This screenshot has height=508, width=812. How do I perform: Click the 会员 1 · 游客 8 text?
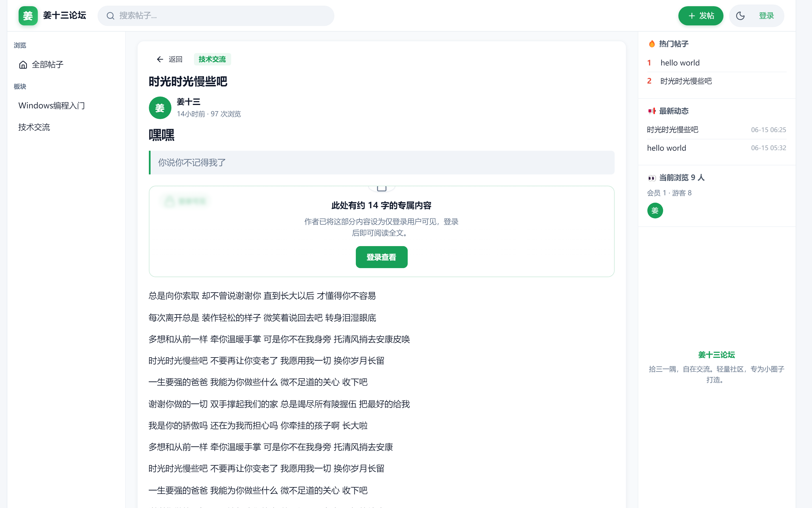(x=669, y=193)
